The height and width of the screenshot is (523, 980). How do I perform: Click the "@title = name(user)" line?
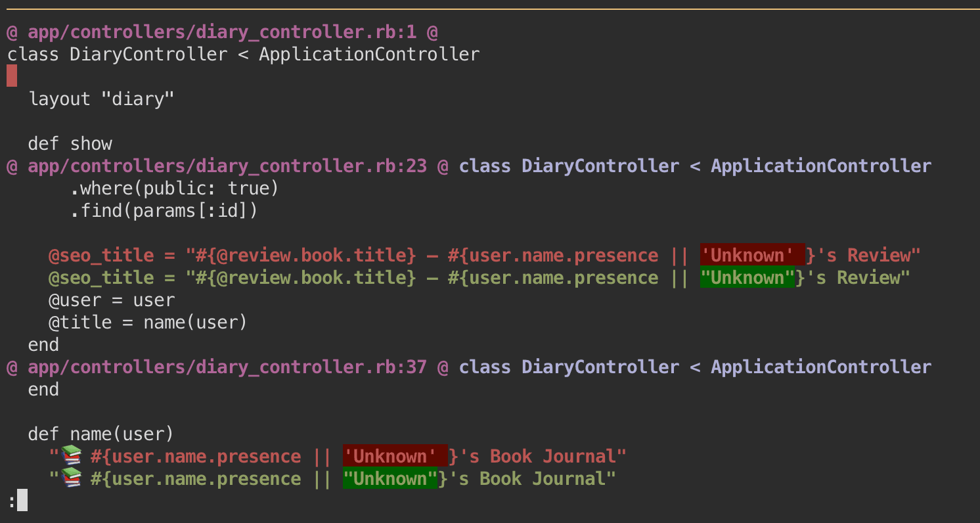point(148,323)
